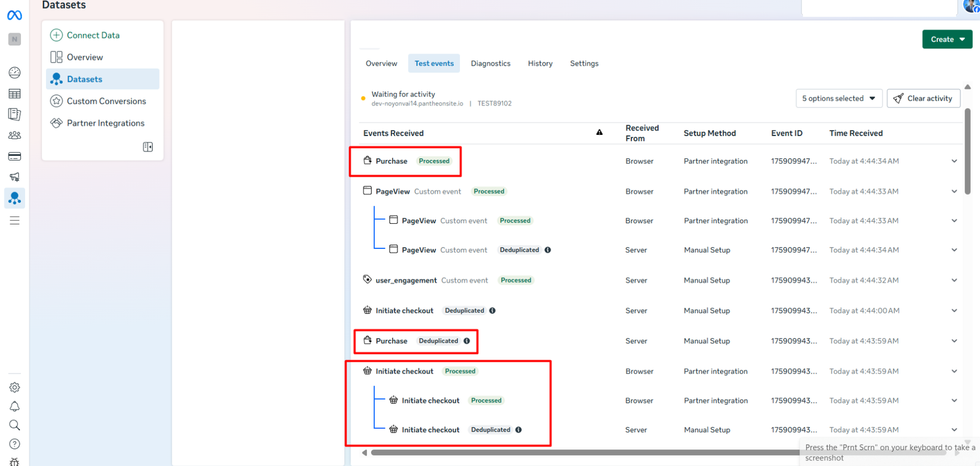Select Custom Conversions in sidebar

[106, 101]
